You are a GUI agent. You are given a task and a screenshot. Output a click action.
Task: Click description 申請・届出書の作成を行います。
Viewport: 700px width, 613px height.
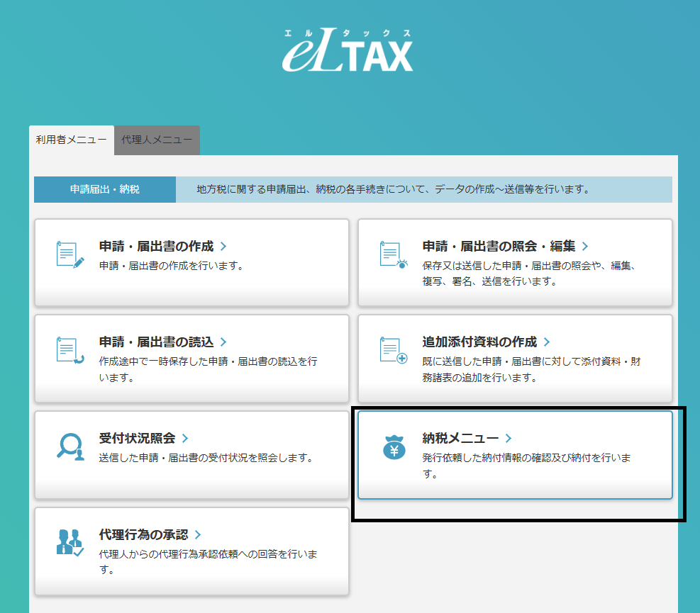click(x=171, y=266)
